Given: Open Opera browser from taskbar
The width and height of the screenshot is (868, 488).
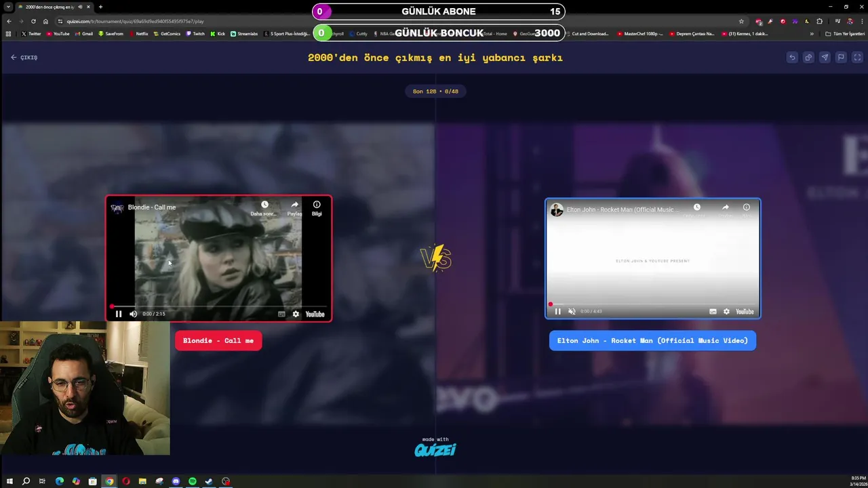Looking at the screenshot, I should pos(126,481).
